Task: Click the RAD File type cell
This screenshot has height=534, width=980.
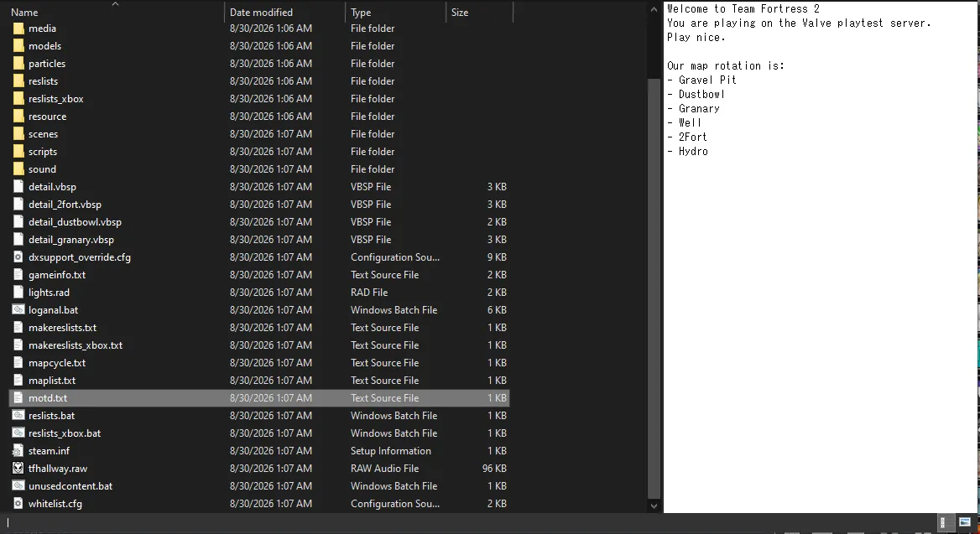Action: pyautogui.click(x=368, y=293)
